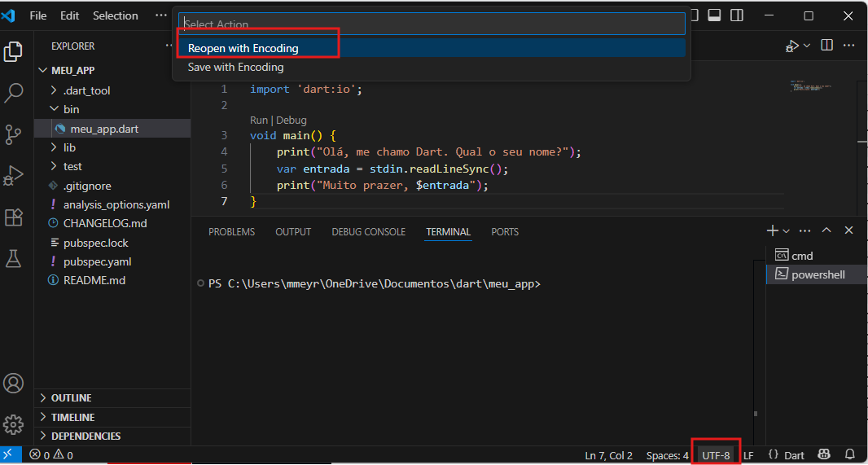The width and height of the screenshot is (868, 465).
Task: Switch to the PORTS tab
Action: coord(505,232)
